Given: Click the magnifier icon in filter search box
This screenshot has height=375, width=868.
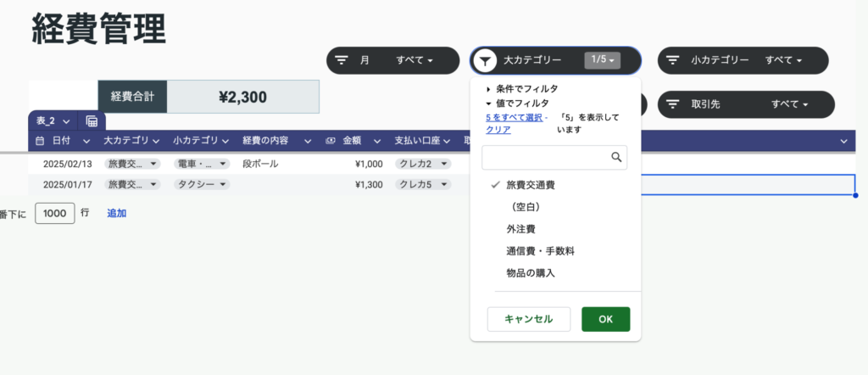Looking at the screenshot, I should 616,157.
